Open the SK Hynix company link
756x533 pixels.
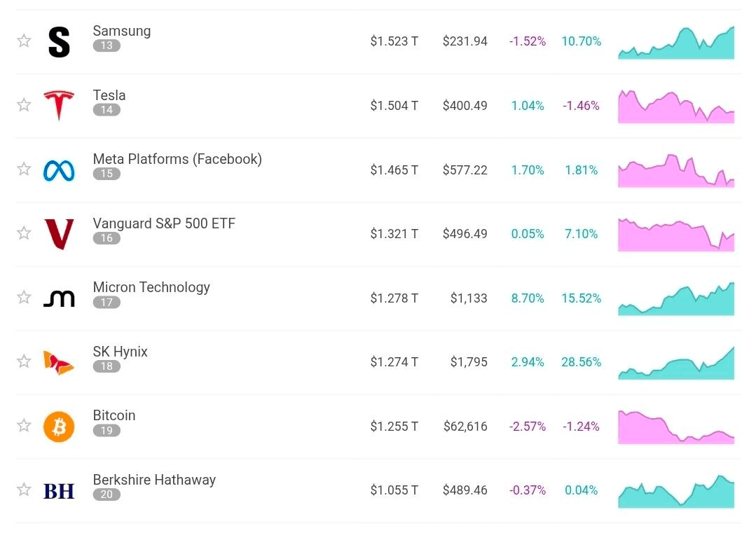point(120,352)
